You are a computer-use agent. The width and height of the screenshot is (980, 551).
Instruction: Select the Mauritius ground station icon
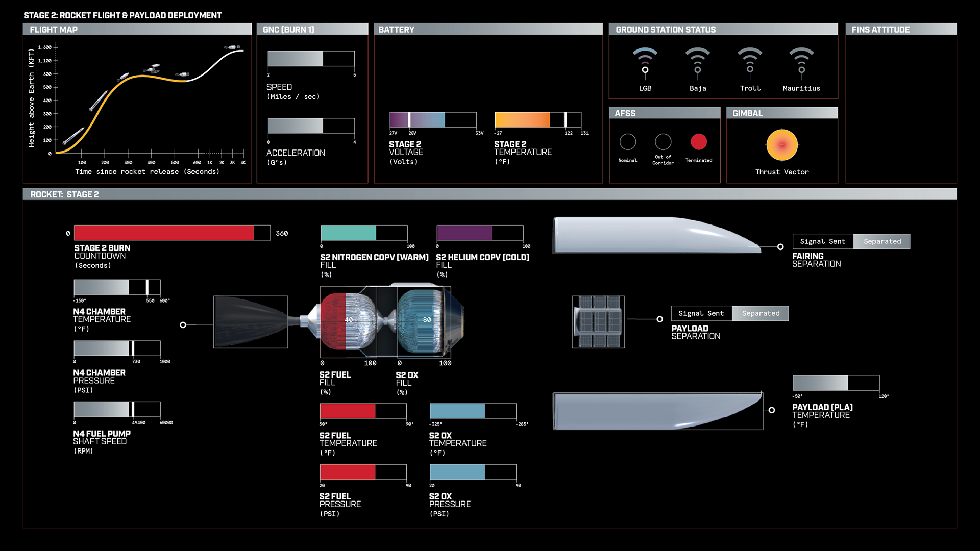point(801,63)
